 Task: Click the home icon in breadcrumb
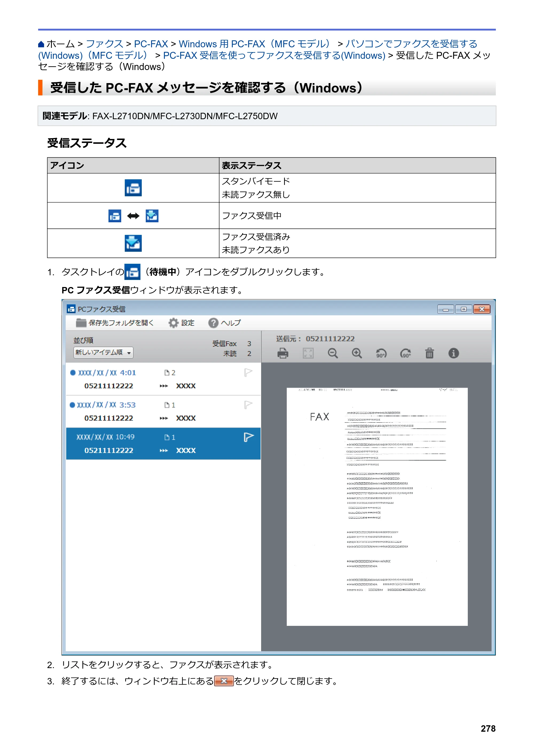41,44
